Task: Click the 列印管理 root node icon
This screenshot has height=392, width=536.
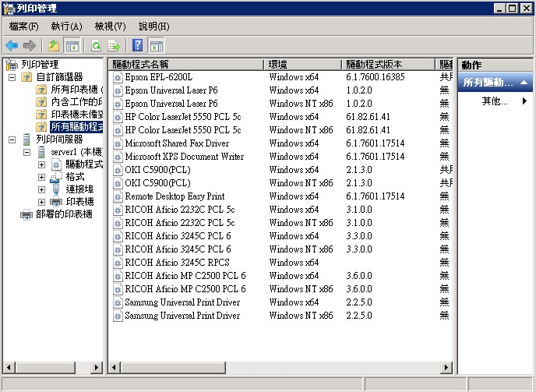Action: pos(12,65)
